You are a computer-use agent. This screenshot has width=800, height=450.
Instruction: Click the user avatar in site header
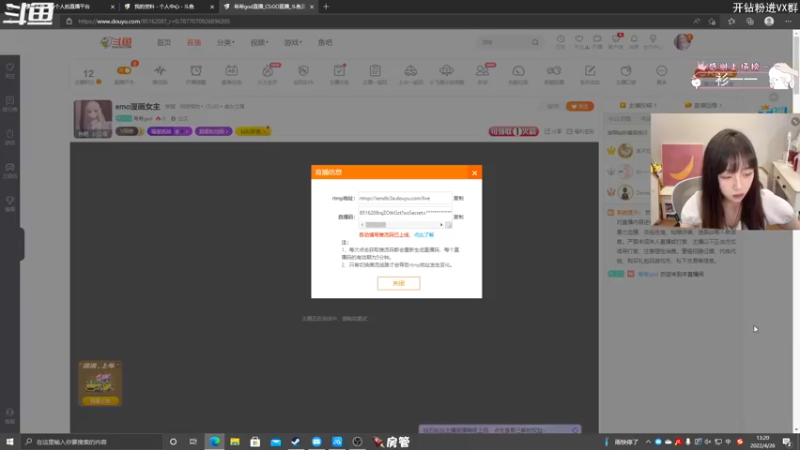682,42
